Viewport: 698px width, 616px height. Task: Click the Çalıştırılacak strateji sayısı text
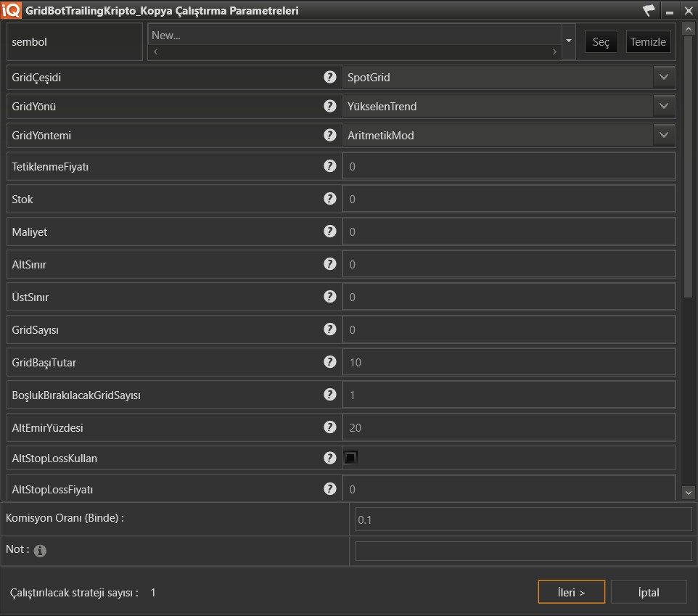[74, 592]
